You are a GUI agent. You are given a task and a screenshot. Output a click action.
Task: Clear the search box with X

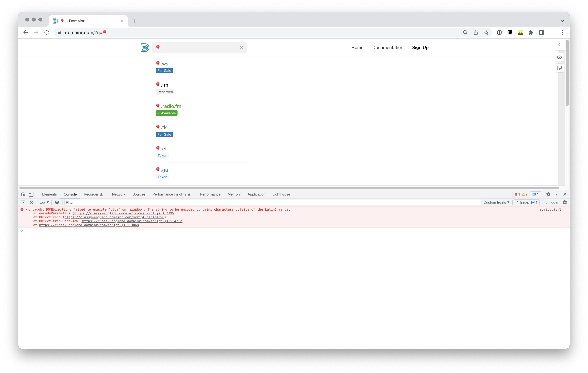coord(241,48)
